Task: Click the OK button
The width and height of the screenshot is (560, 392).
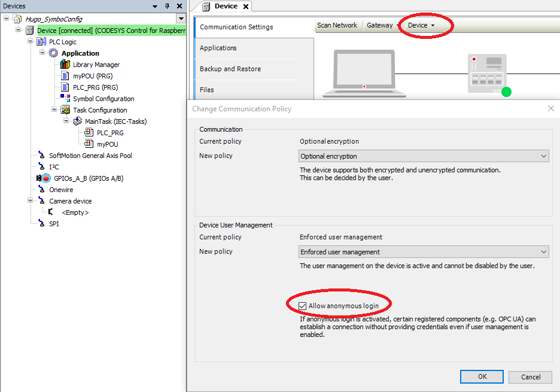Action: click(482, 377)
